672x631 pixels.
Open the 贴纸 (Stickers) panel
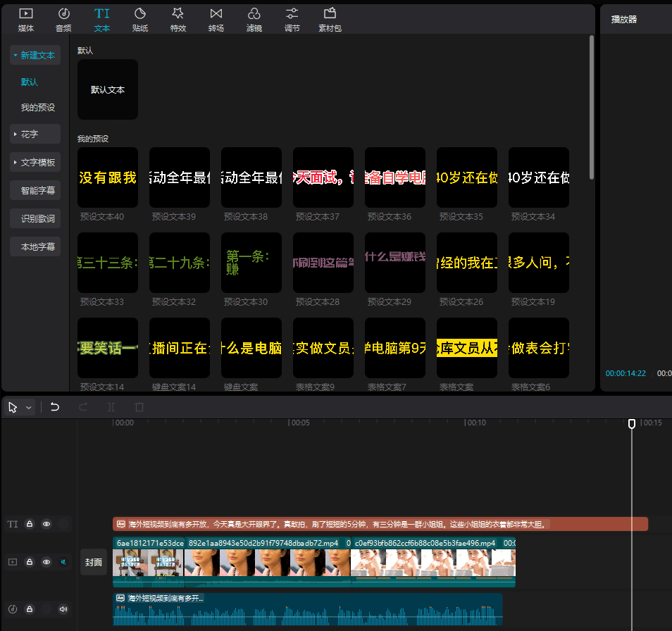139,19
